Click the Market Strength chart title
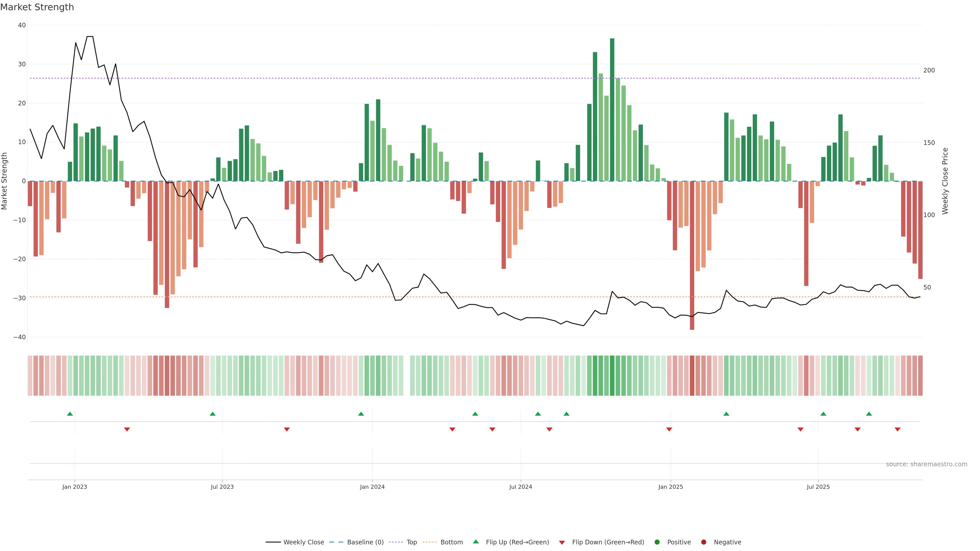 coord(37,7)
